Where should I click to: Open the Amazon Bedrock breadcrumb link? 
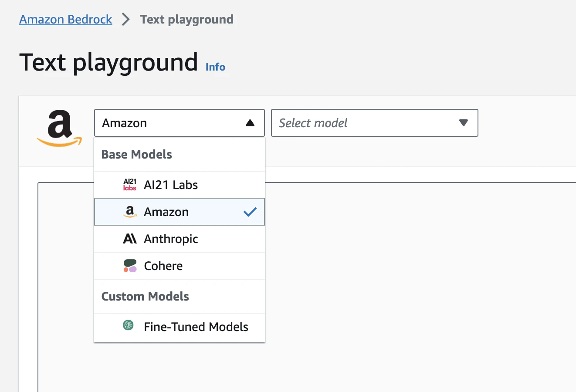[66, 20]
